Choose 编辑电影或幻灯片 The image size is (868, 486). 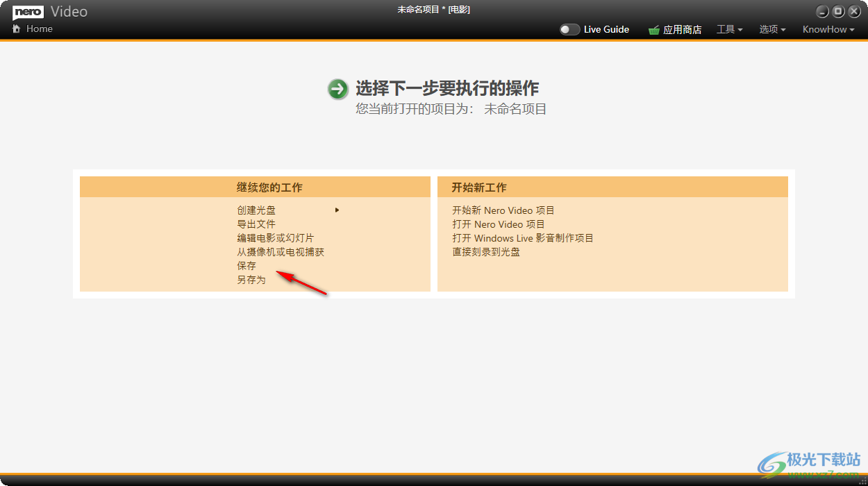point(275,237)
